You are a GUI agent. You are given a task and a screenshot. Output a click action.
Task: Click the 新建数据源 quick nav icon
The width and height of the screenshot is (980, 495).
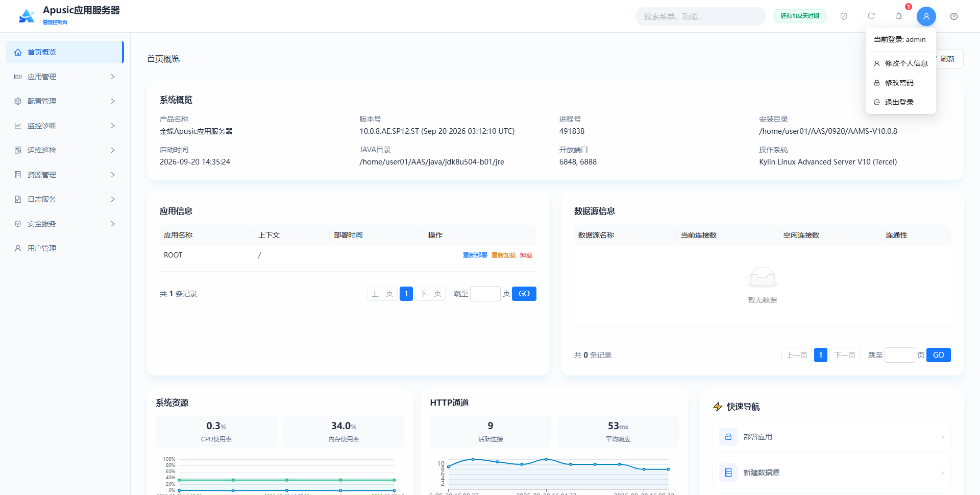728,473
